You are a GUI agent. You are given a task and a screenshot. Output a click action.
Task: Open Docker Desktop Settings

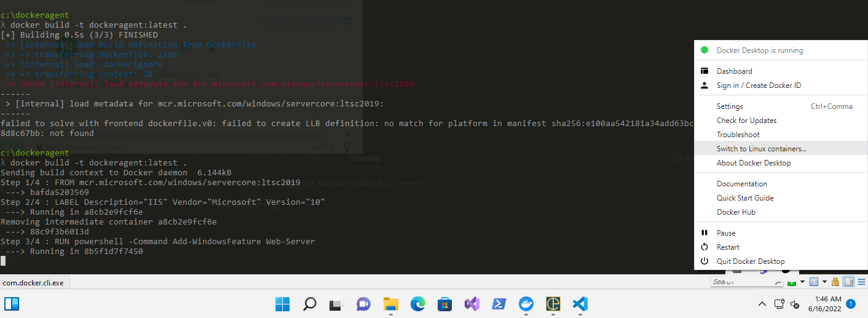(781, 106)
